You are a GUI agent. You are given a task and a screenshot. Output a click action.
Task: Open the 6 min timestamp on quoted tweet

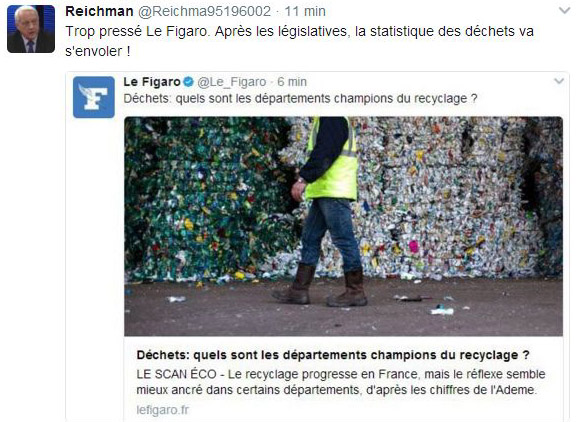click(x=292, y=82)
